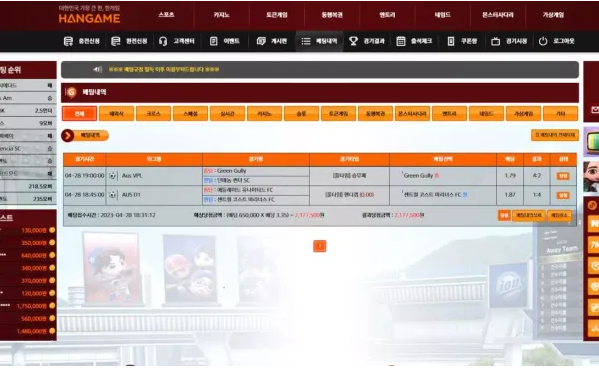Open 카지노 in the top red menu

click(x=222, y=15)
